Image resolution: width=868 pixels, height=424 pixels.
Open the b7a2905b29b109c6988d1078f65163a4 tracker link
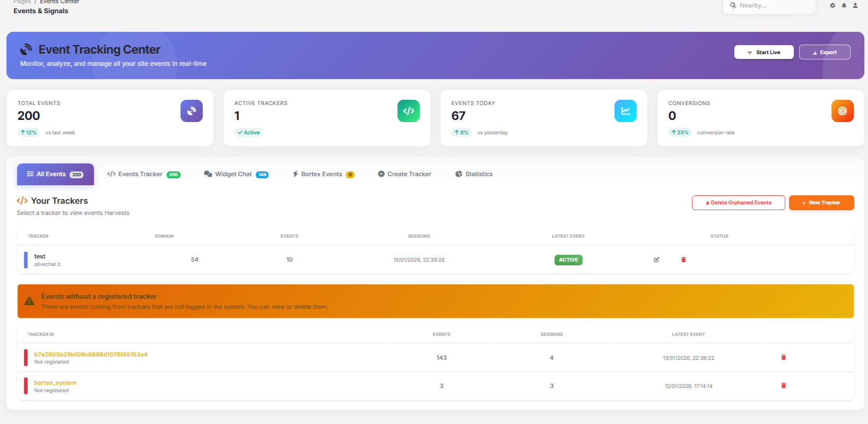pos(91,354)
